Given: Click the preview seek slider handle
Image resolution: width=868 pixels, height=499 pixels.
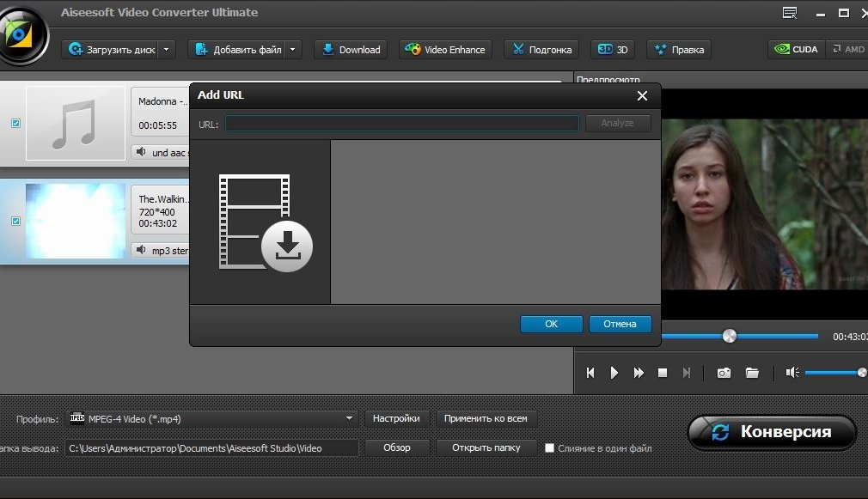Looking at the screenshot, I should click(730, 336).
